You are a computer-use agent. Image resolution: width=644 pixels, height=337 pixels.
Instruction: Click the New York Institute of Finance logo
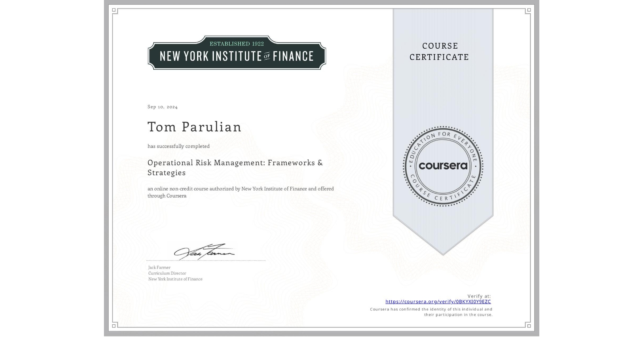point(236,55)
